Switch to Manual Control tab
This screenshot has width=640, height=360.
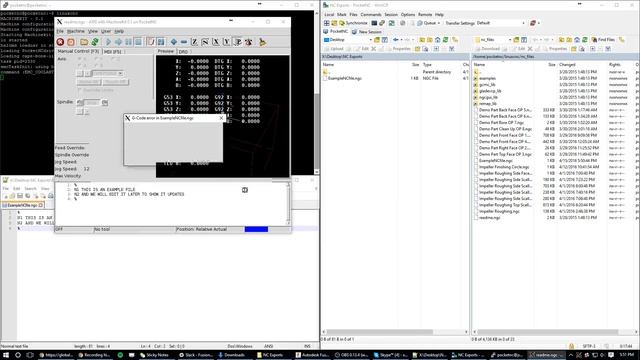(x=78, y=51)
